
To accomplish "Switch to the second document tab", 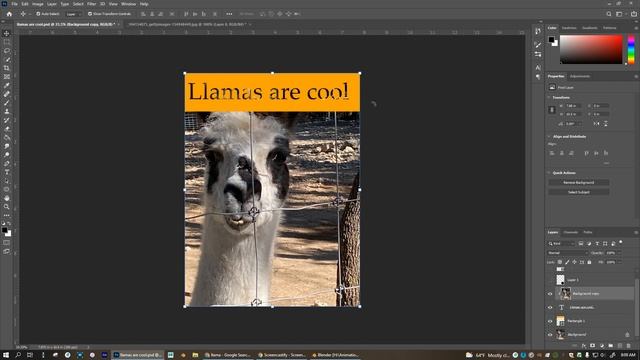I will click(188, 24).
